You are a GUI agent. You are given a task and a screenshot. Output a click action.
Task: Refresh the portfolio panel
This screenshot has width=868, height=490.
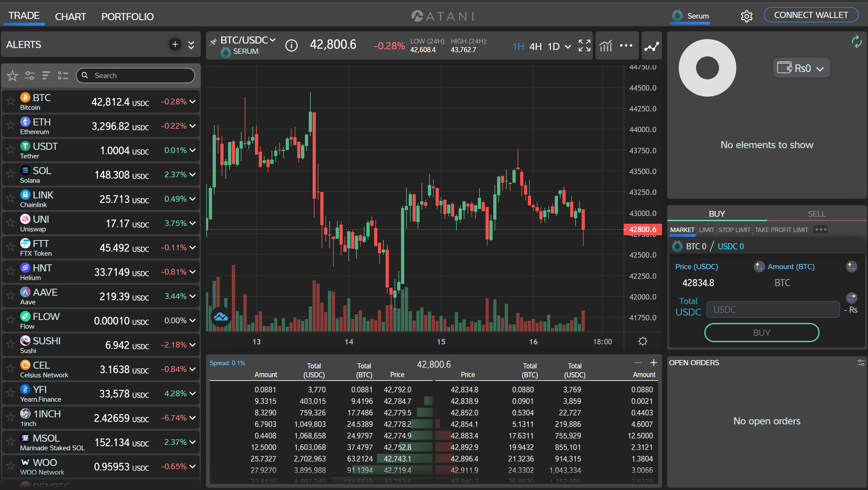(x=856, y=42)
